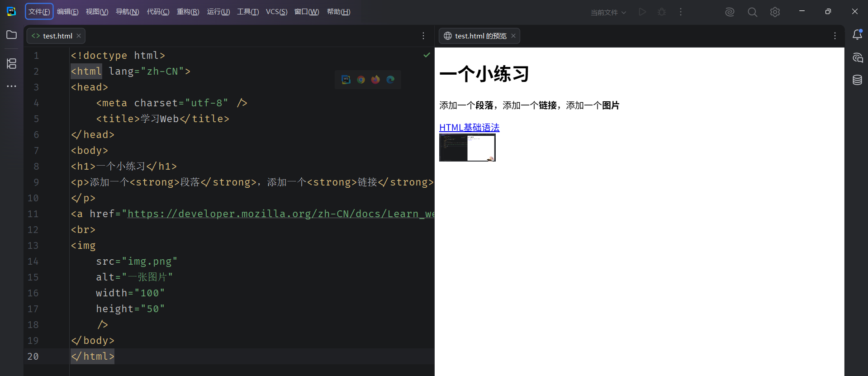Open Search Everywhere magnifier
Viewport: 868px width, 376px height.
click(752, 12)
